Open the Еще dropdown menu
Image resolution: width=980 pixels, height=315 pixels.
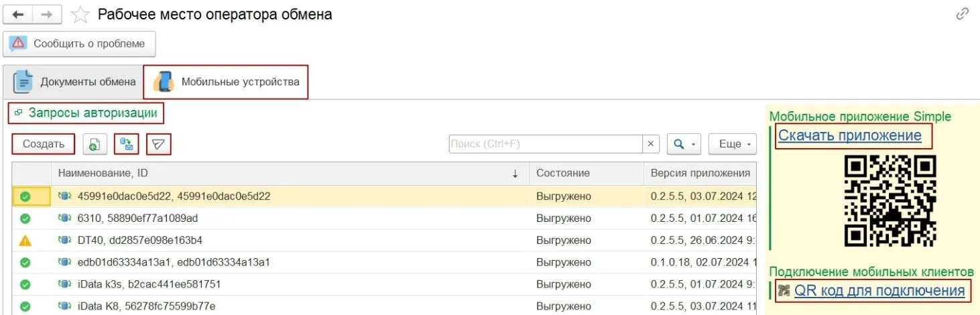[x=732, y=144]
